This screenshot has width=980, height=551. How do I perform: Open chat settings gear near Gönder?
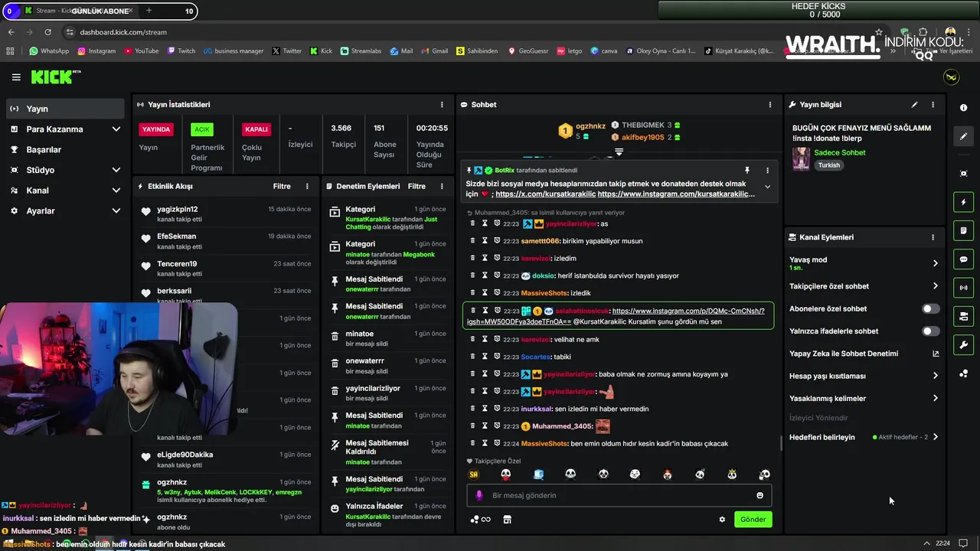click(721, 519)
